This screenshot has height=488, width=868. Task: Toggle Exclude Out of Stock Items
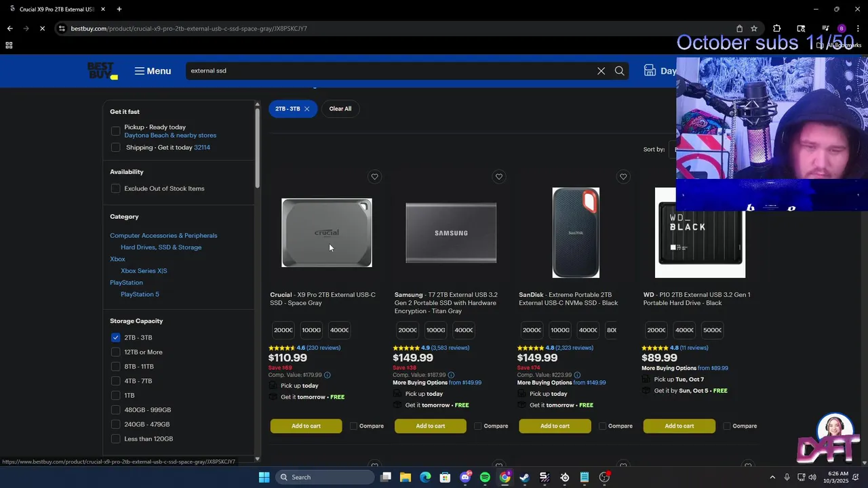point(115,188)
